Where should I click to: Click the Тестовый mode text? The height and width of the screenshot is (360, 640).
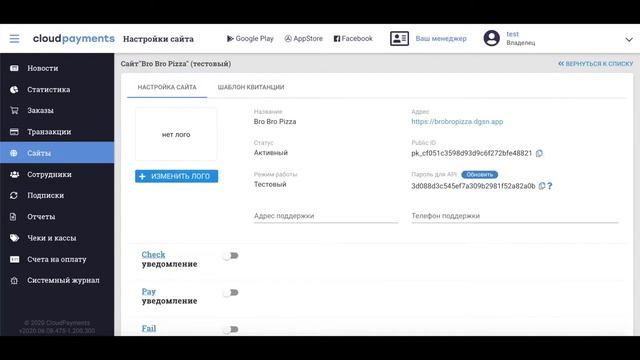(x=270, y=184)
